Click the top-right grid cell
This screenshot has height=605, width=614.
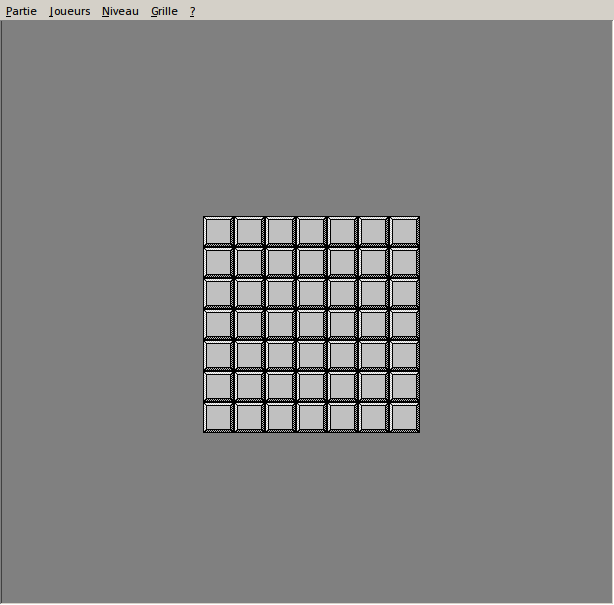click(x=405, y=231)
